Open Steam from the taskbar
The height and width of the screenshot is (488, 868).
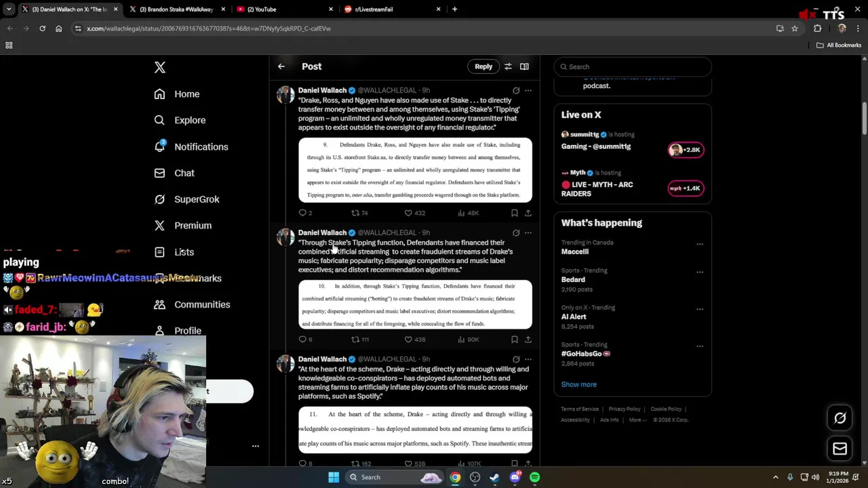[x=495, y=477]
